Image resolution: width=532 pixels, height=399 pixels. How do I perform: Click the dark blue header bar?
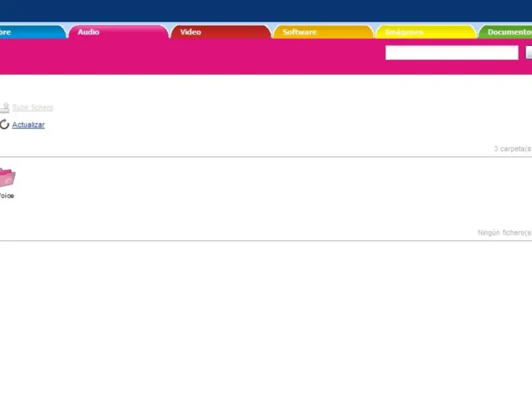tap(266, 11)
